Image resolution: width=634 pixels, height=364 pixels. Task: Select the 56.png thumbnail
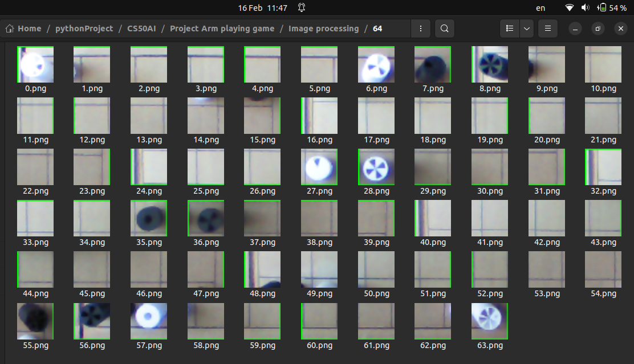92,321
